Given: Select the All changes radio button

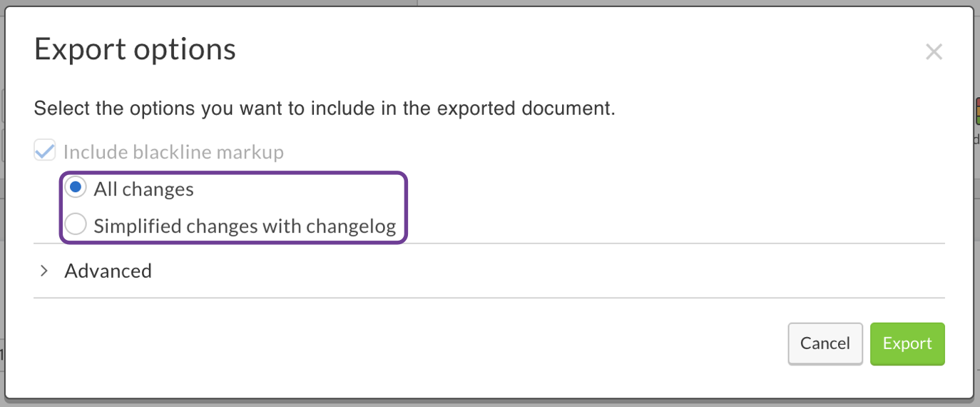Looking at the screenshot, I should (x=76, y=189).
